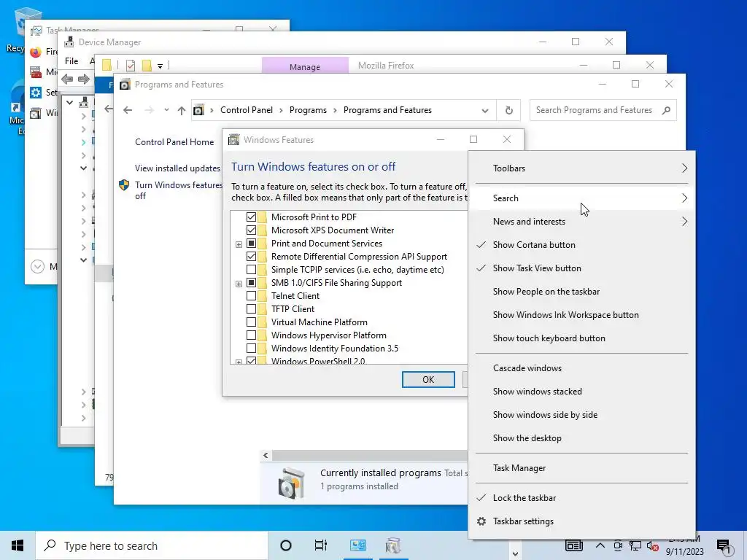Enable Virtual Machine Platform checkbox
Screen dimensions: 747x560
251,322
